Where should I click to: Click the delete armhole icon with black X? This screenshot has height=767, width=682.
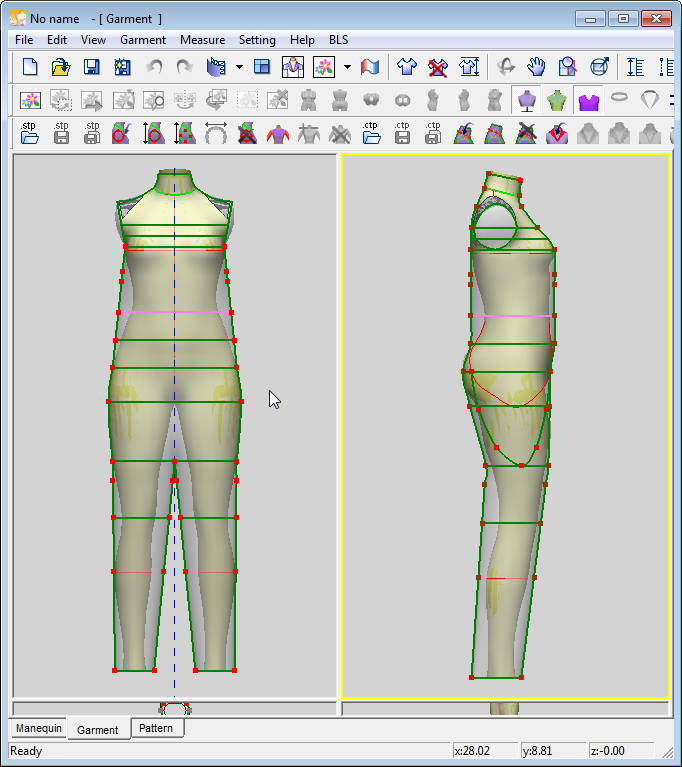[247, 133]
